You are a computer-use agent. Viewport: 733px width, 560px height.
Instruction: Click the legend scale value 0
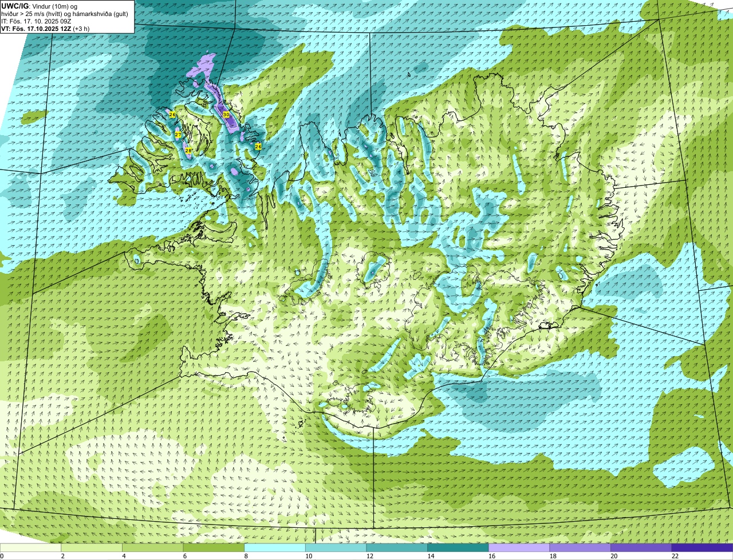coord(2,556)
